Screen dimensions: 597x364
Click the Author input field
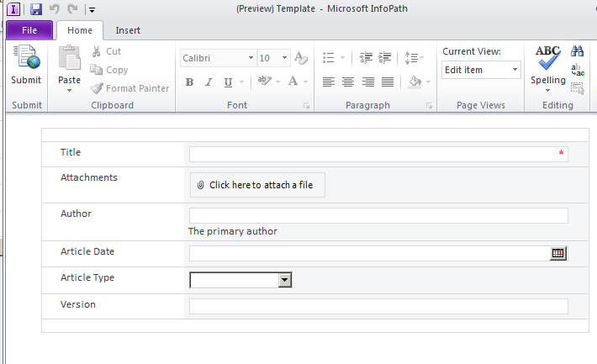(x=378, y=215)
